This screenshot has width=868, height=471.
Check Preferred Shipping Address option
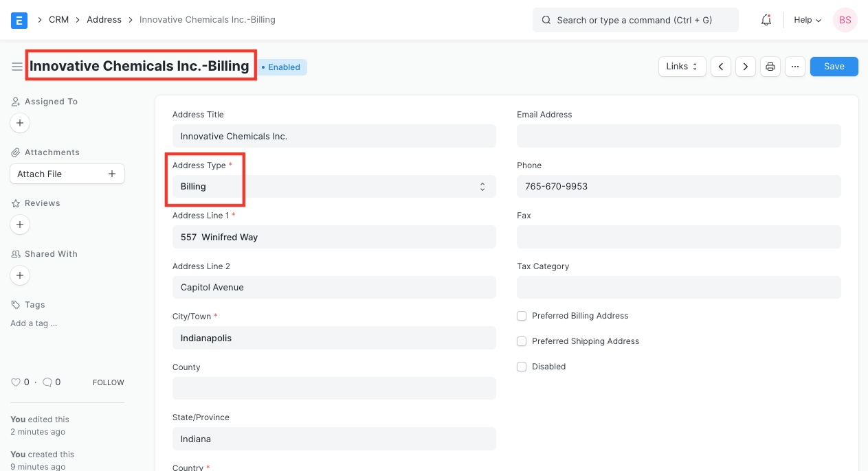point(522,341)
